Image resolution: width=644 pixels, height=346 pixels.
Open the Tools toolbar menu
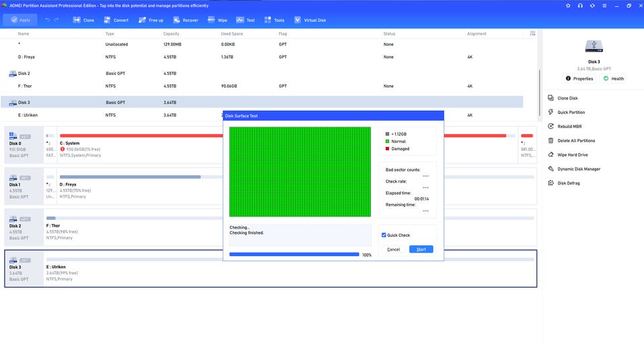click(x=274, y=20)
